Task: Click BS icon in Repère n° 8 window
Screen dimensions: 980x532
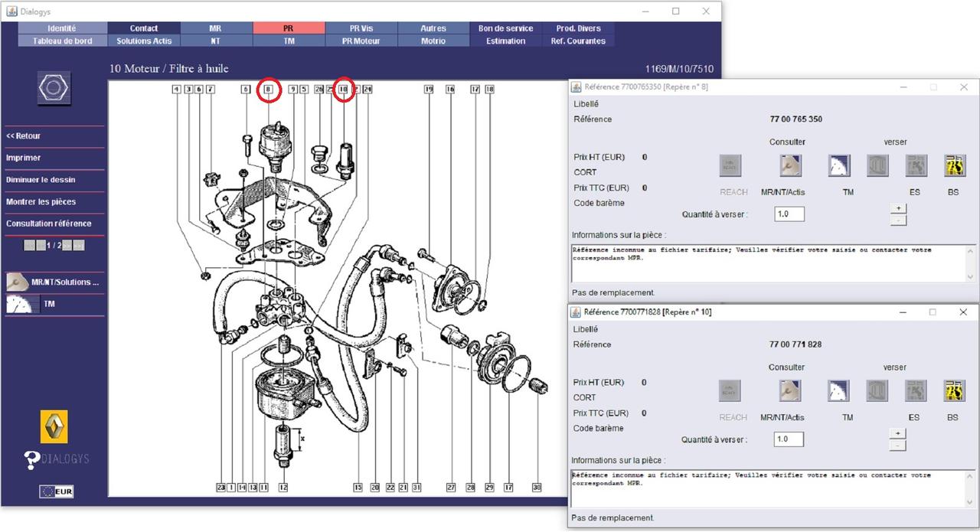Action: (954, 165)
